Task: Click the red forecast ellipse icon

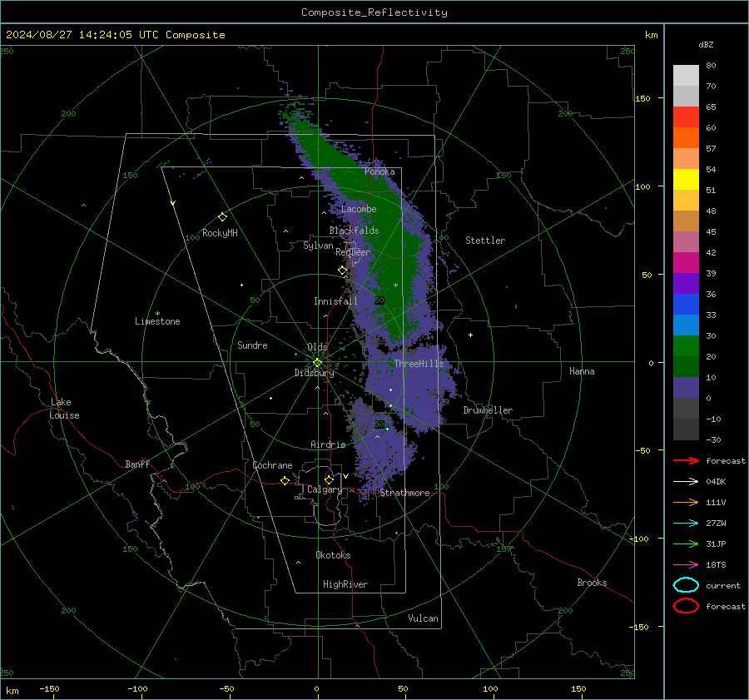Action: (686, 606)
